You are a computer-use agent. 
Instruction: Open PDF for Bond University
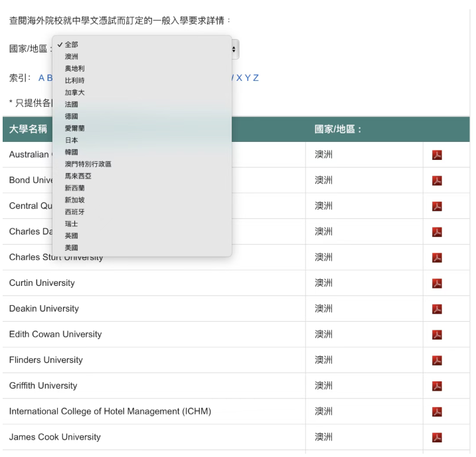(x=437, y=180)
